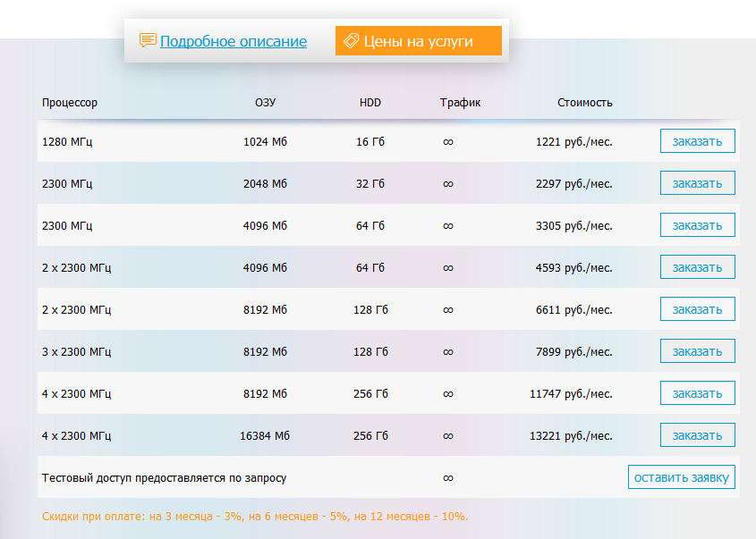The height and width of the screenshot is (539, 756).
Task: Click the HDD column header
Action: point(370,103)
